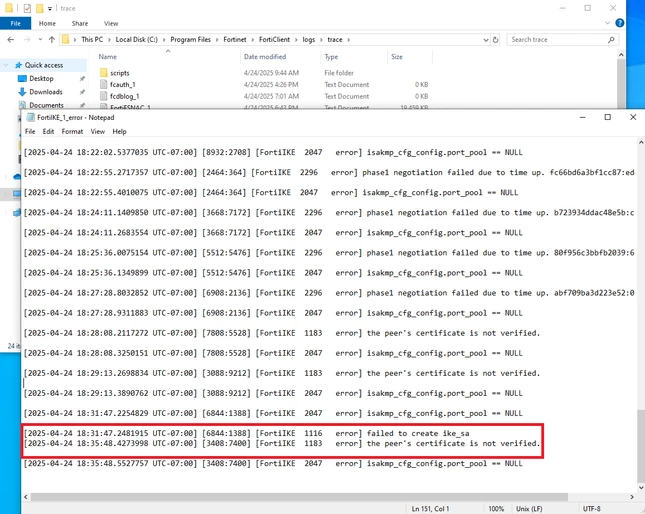Click Fortinet breadcrumb in address bar
The width and height of the screenshot is (645, 514).
pos(235,39)
